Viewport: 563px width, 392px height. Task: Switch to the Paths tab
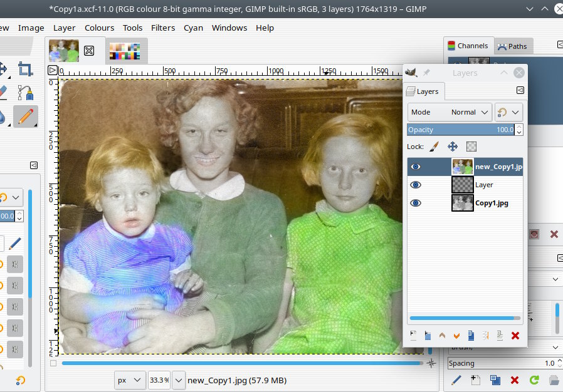[512, 46]
